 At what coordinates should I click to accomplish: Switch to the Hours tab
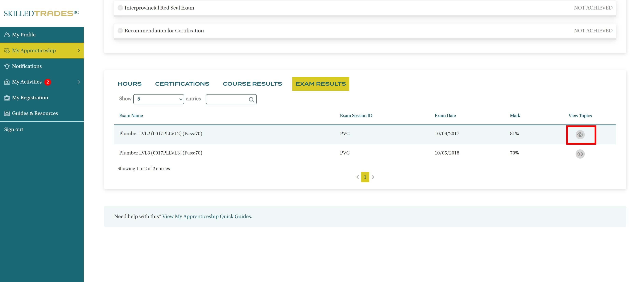coord(129,84)
